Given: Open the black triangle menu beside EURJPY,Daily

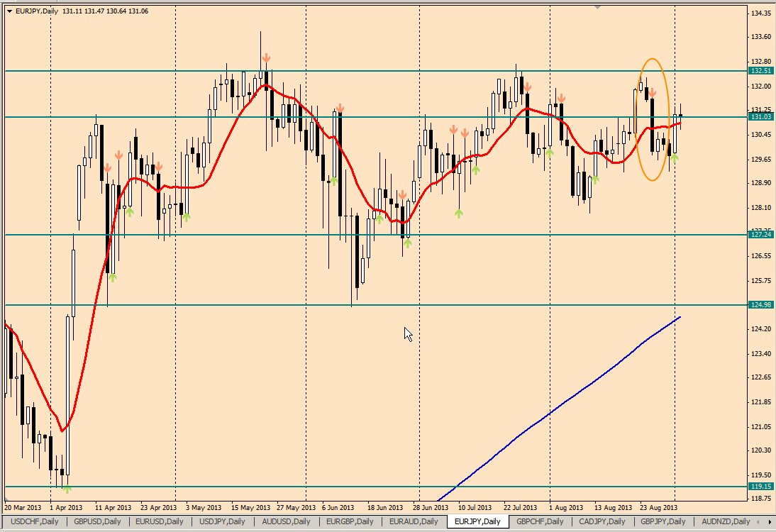Looking at the screenshot, I should 9,11.
